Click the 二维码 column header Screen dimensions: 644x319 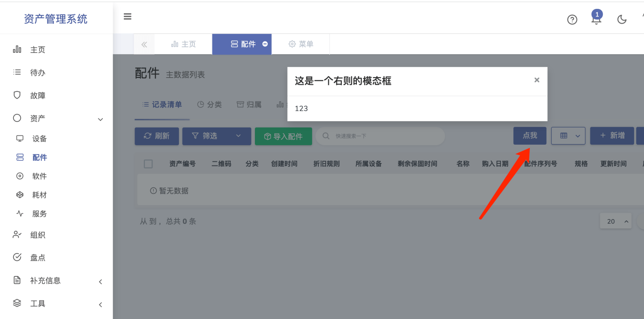pyautogui.click(x=222, y=164)
